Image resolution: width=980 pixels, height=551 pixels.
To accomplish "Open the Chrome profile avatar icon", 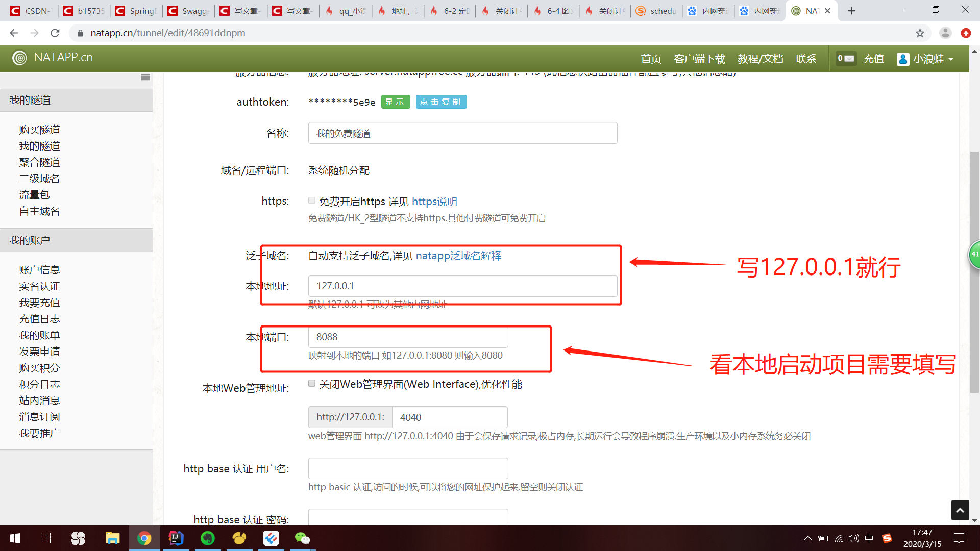I will coord(945,33).
